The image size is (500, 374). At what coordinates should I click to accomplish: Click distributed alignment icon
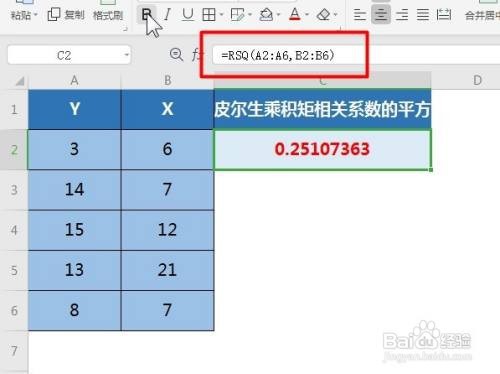coord(444,15)
